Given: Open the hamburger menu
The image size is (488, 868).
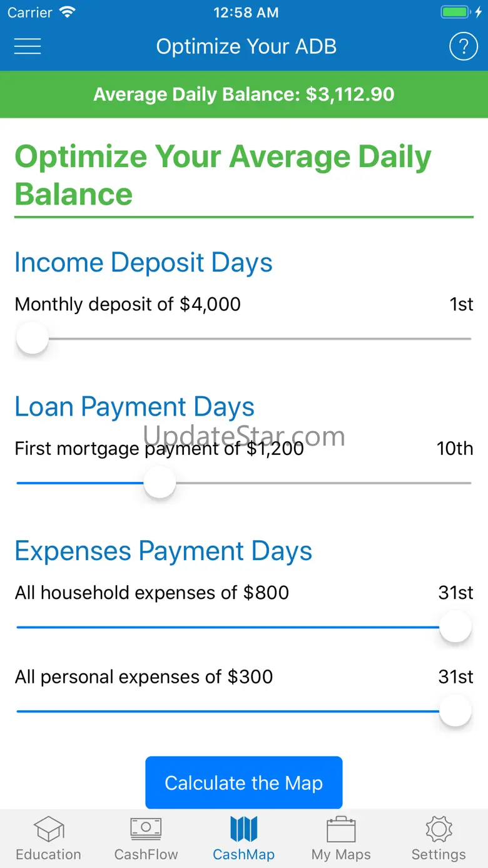Looking at the screenshot, I should pos(28,46).
